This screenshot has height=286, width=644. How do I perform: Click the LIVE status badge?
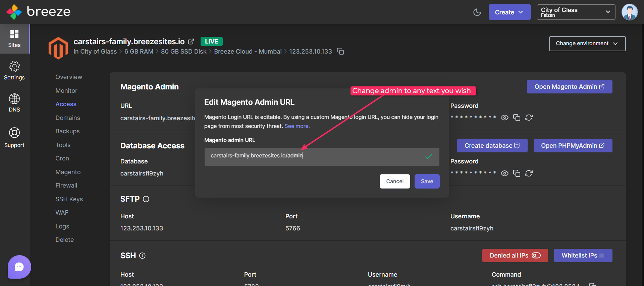pyautogui.click(x=212, y=42)
